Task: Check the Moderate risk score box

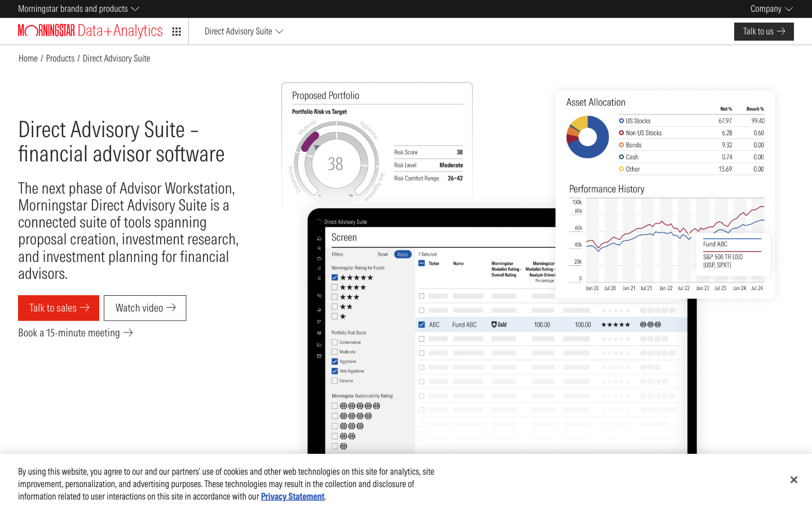Action: click(x=334, y=352)
